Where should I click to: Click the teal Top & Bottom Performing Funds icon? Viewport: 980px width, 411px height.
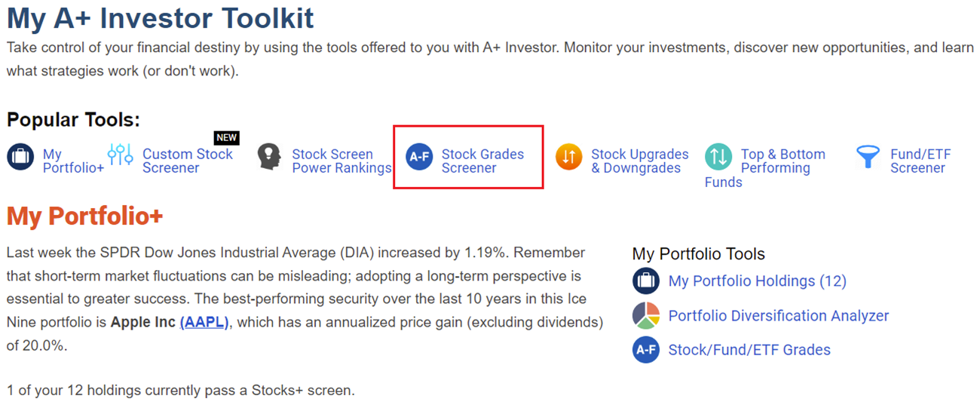[x=718, y=157]
